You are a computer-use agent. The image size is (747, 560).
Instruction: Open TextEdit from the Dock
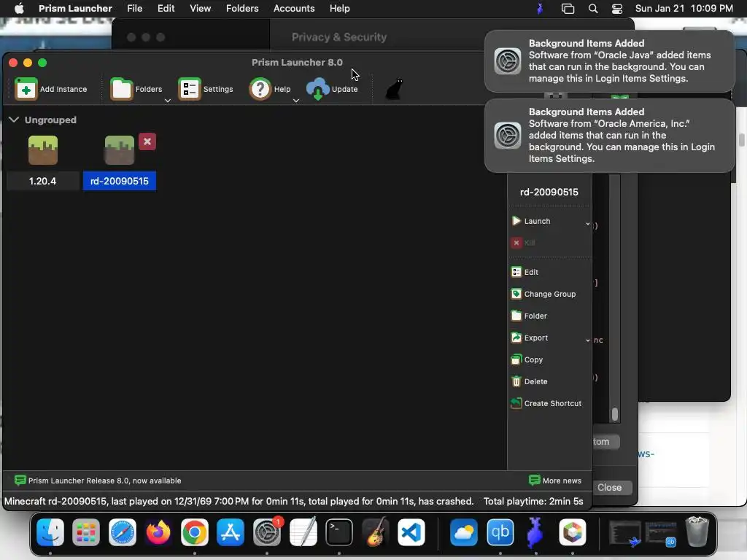(x=303, y=532)
